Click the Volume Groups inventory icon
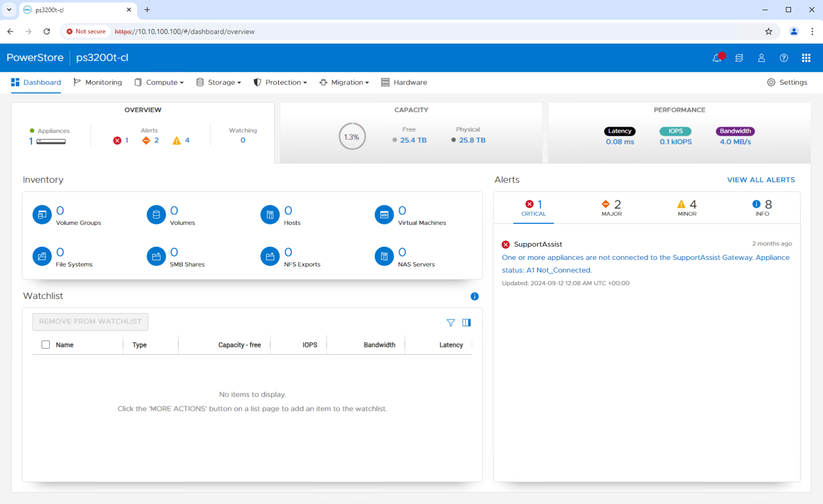The width and height of the screenshot is (823, 504). (42, 215)
